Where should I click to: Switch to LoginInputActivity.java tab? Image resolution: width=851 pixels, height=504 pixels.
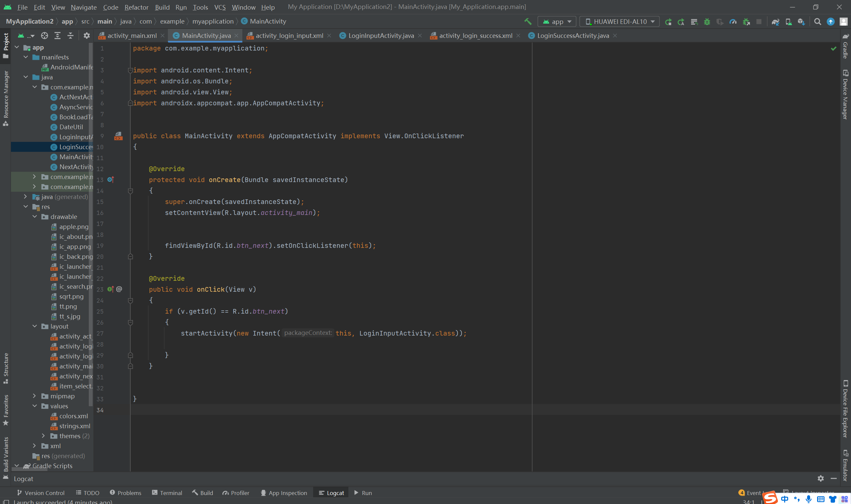(x=381, y=36)
